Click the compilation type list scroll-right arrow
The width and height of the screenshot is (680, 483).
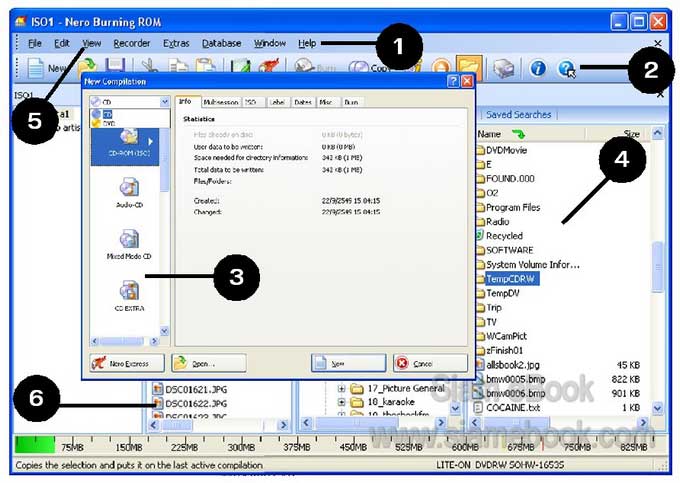click(x=154, y=341)
